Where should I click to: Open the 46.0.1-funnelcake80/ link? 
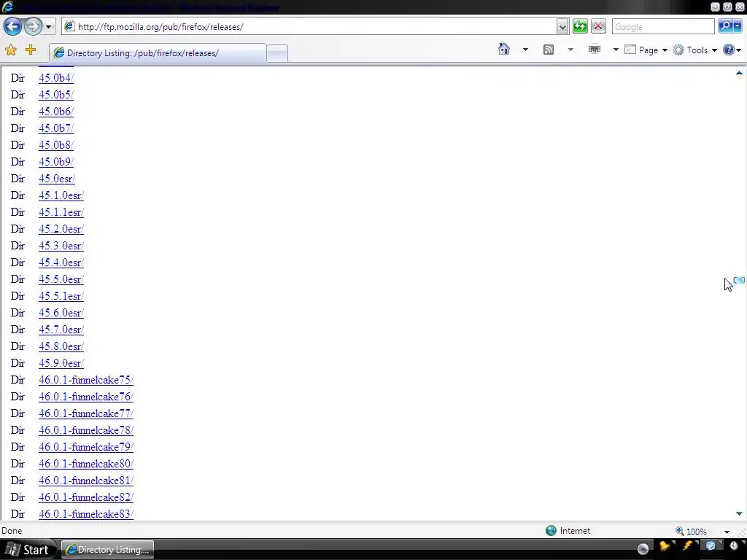86,464
